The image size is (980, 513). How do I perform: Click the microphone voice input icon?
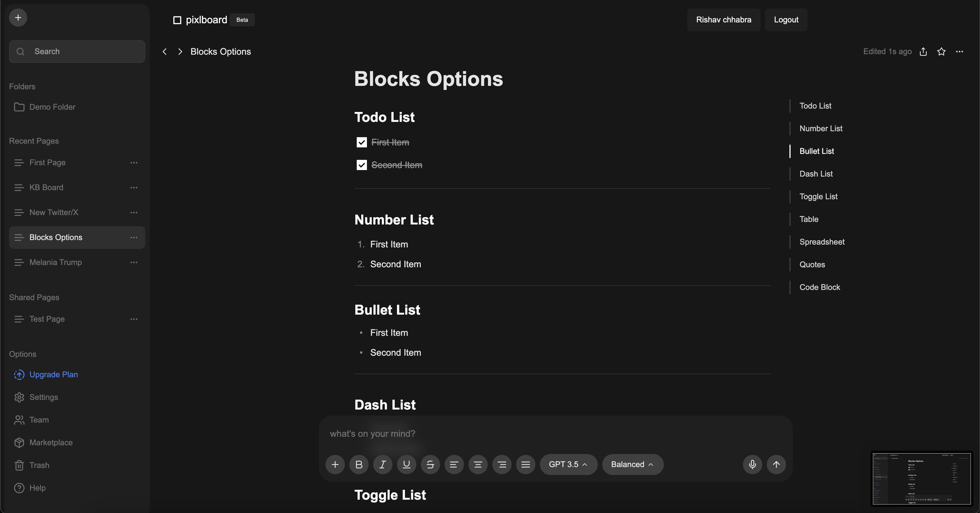click(x=752, y=464)
